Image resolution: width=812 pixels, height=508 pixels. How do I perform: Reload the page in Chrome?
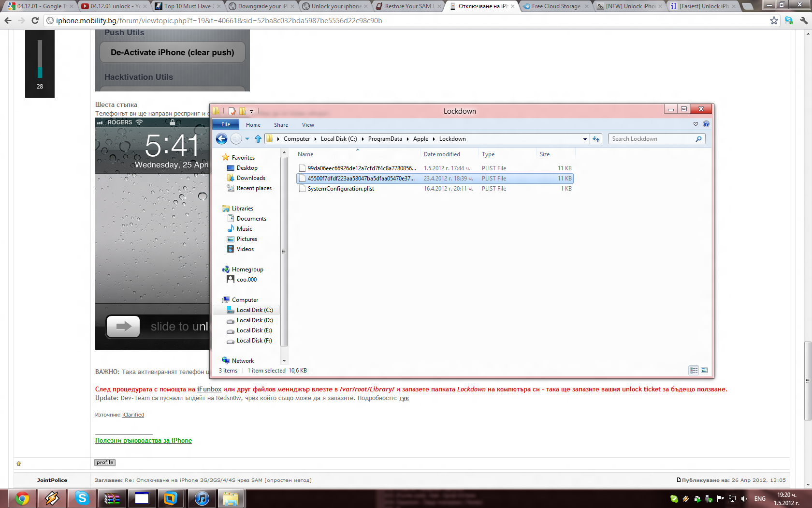(35, 20)
